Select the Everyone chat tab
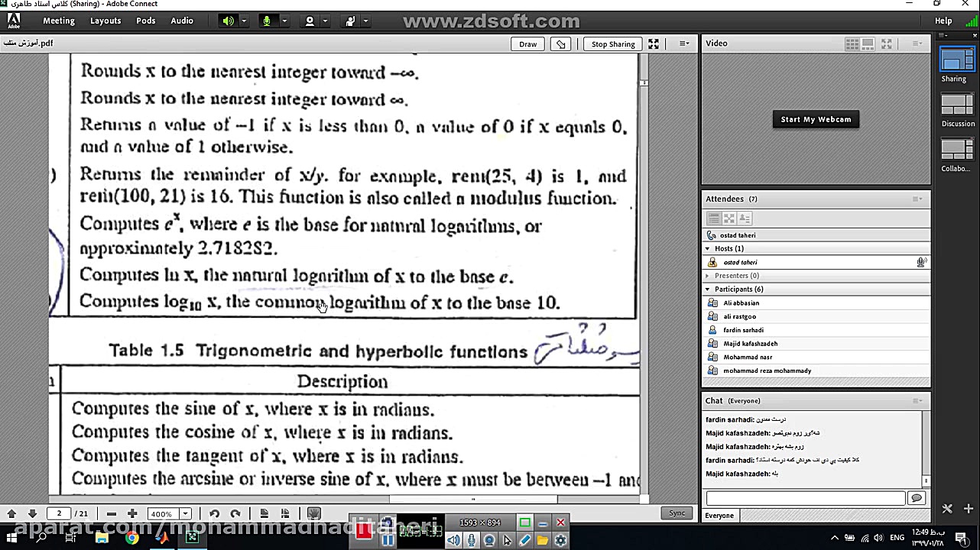 pyautogui.click(x=719, y=516)
